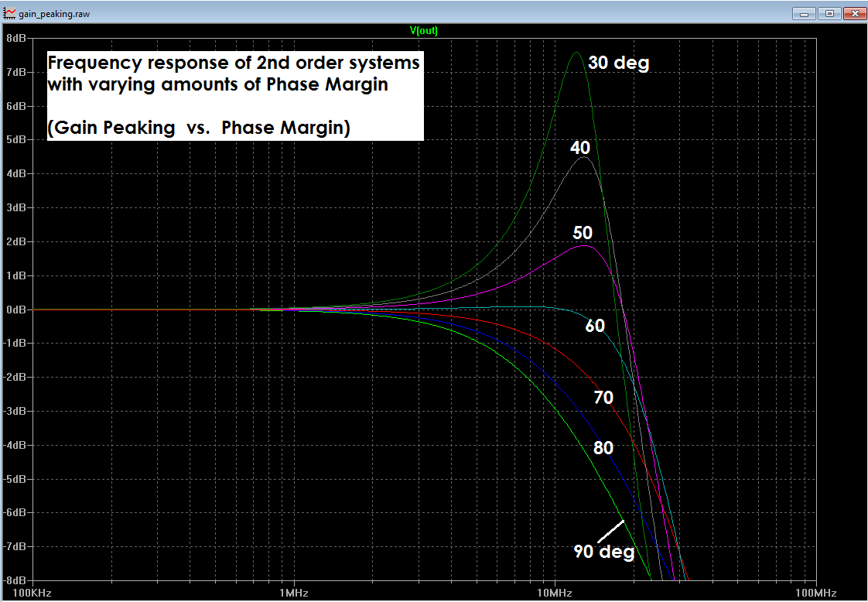
Task: Click the '60' curve annotation
Action: pos(595,326)
